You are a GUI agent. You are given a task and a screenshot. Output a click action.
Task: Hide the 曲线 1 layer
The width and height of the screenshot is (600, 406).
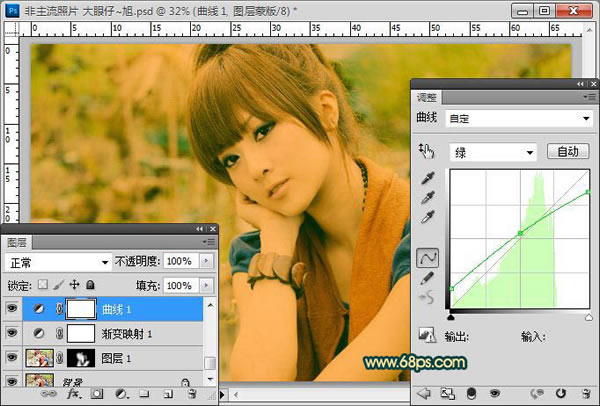pyautogui.click(x=12, y=308)
